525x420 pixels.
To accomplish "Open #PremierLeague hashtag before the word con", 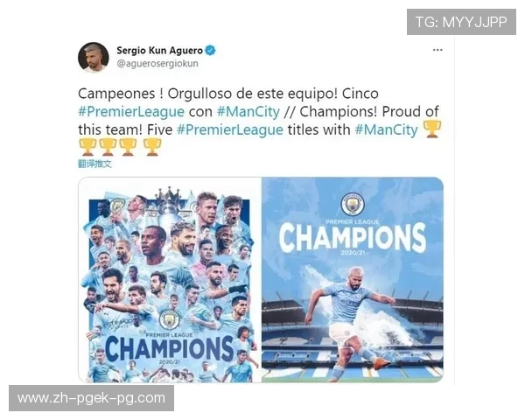I will 131,112.
